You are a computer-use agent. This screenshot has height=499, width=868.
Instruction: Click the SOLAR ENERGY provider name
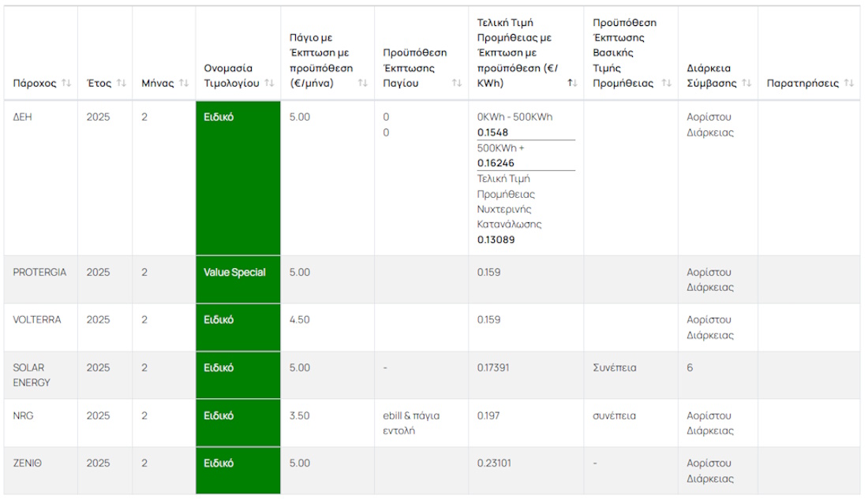[x=32, y=375]
